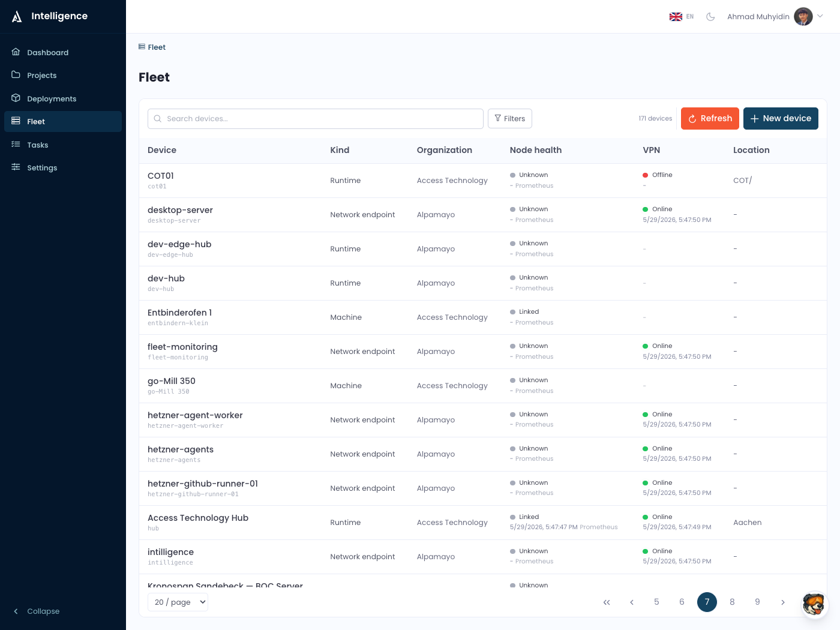Select the Fleet menu item
This screenshot has width=840, height=630.
pyautogui.click(x=63, y=121)
